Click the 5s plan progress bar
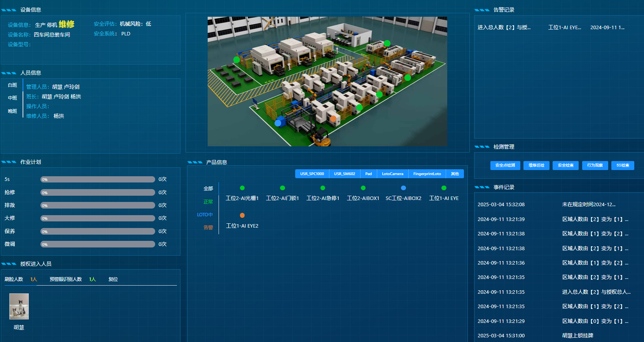Image resolution: width=644 pixels, height=342 pixels. 98,179
